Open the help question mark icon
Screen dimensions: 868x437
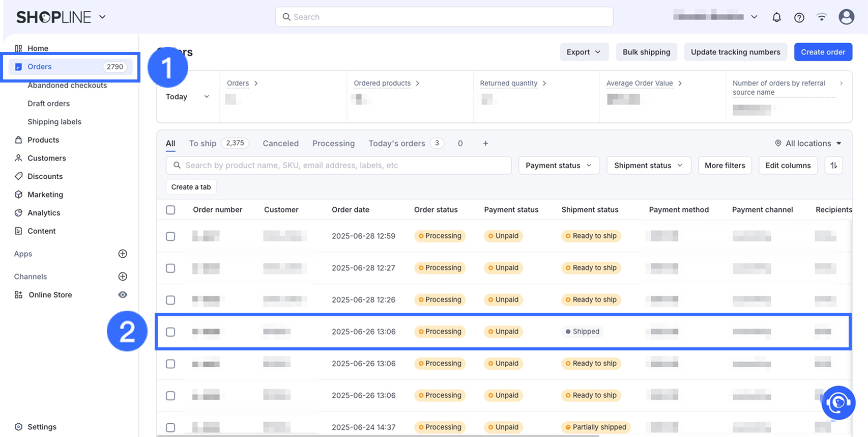click(x=799, y=17)
